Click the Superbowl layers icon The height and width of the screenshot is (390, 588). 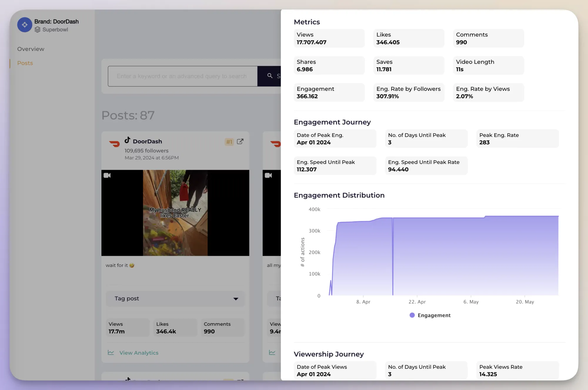pyautogui.click(x=37, y=30)
